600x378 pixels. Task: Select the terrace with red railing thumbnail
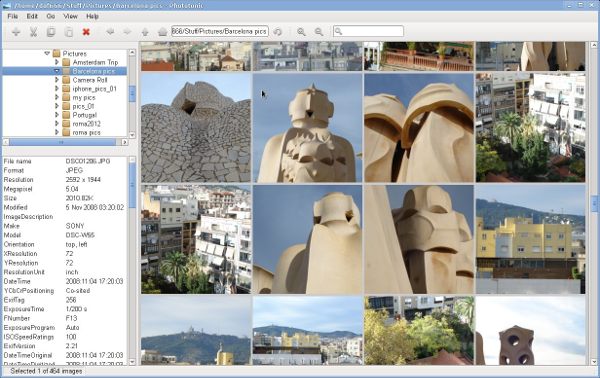point(419,56)
